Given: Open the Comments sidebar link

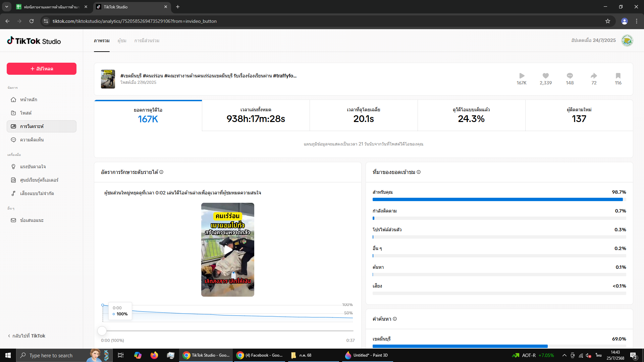Looking at the screenshot, I should pyautogui.click(x=42, y=140).
